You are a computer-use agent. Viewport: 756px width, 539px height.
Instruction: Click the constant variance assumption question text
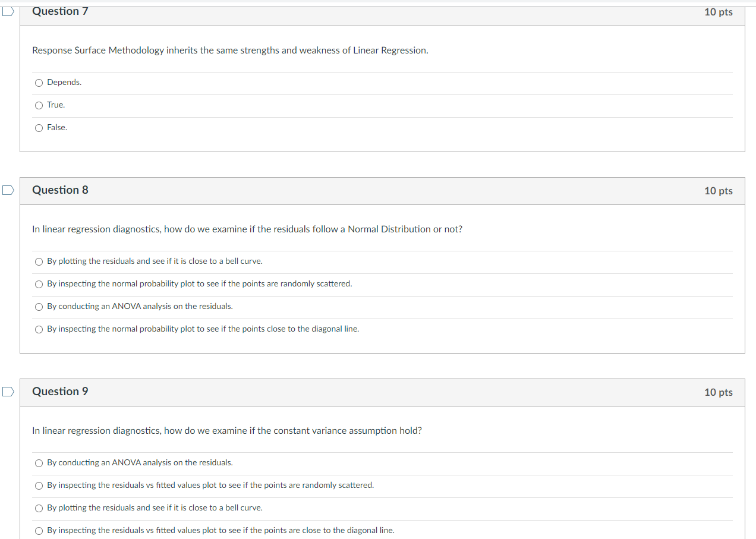227,431
